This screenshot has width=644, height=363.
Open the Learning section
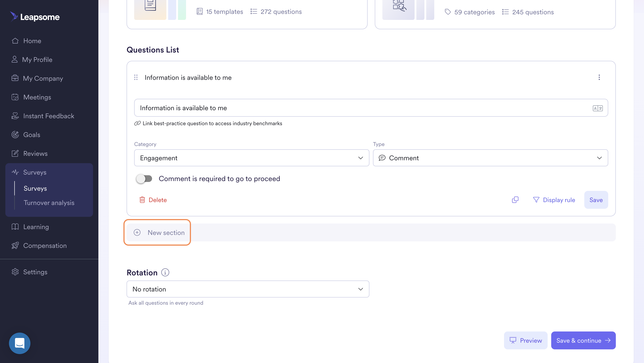[36, 227]
